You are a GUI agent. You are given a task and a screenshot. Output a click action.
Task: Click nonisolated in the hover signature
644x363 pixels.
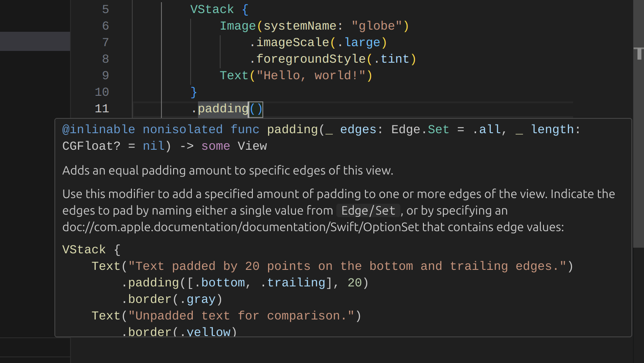[x=183, y=130]
